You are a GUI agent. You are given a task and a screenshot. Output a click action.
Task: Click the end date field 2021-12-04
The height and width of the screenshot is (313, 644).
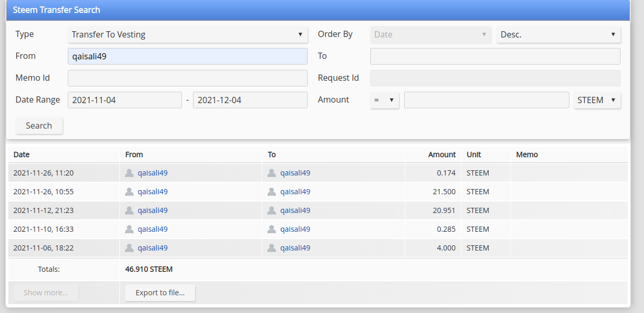coord(250,100)
